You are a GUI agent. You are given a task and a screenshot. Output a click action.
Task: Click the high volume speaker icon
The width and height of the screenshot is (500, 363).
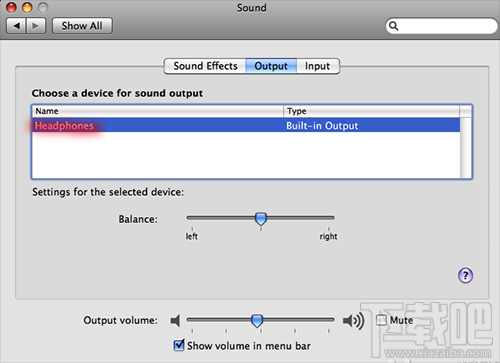point(353,321)
